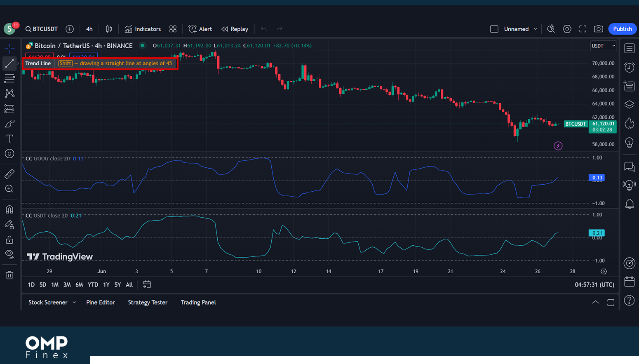Set the date range to 1D
Viewport: 639px width, 364px height.
coord(31,284)
